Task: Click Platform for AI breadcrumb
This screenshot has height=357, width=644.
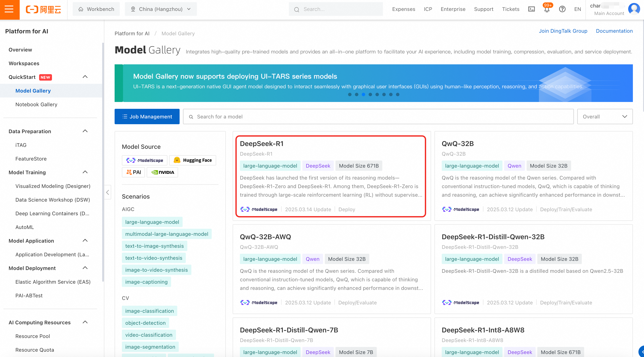Action: coord(132,34)
